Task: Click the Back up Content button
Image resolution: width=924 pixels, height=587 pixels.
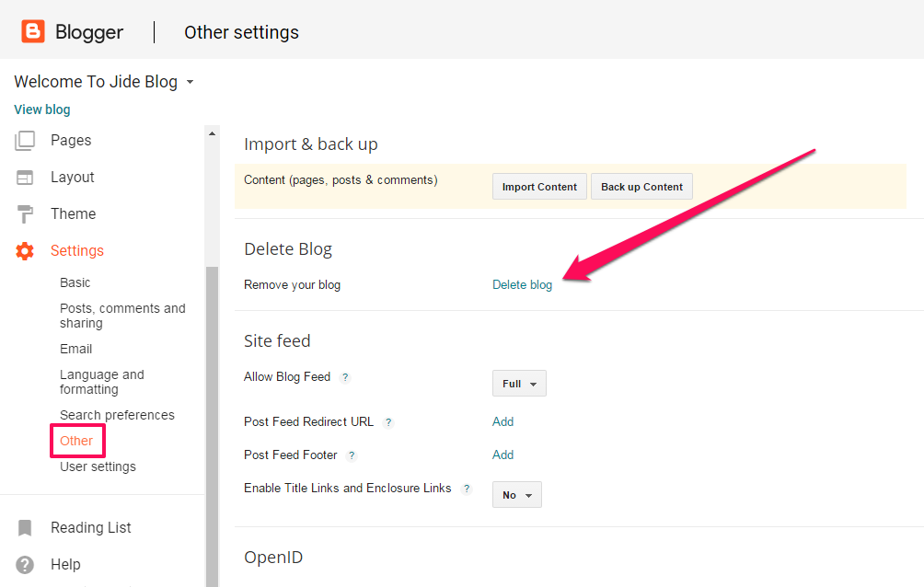Action: [x=641, y=187]
